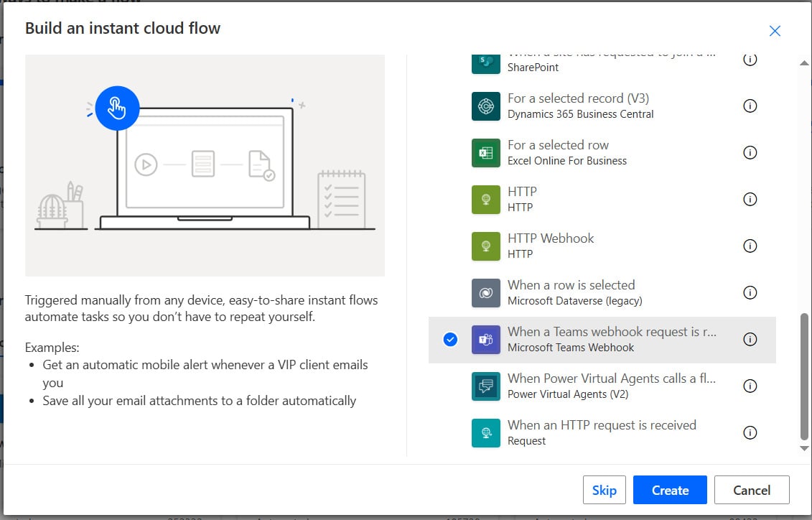812x520 pixels.
Task: Show info for For a selected record (V3)
Action: click(x=750, y=106)
